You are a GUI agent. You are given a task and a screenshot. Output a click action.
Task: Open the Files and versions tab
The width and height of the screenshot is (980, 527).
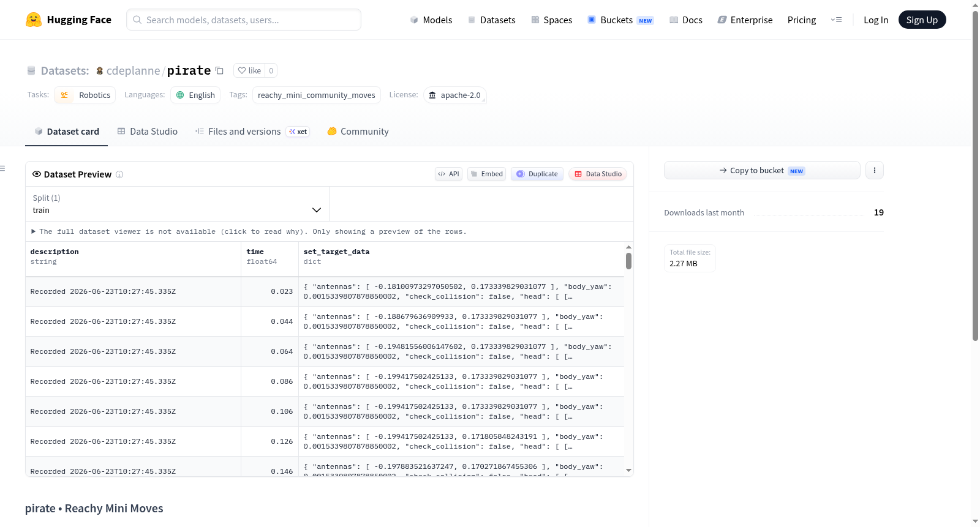point(252,132)
